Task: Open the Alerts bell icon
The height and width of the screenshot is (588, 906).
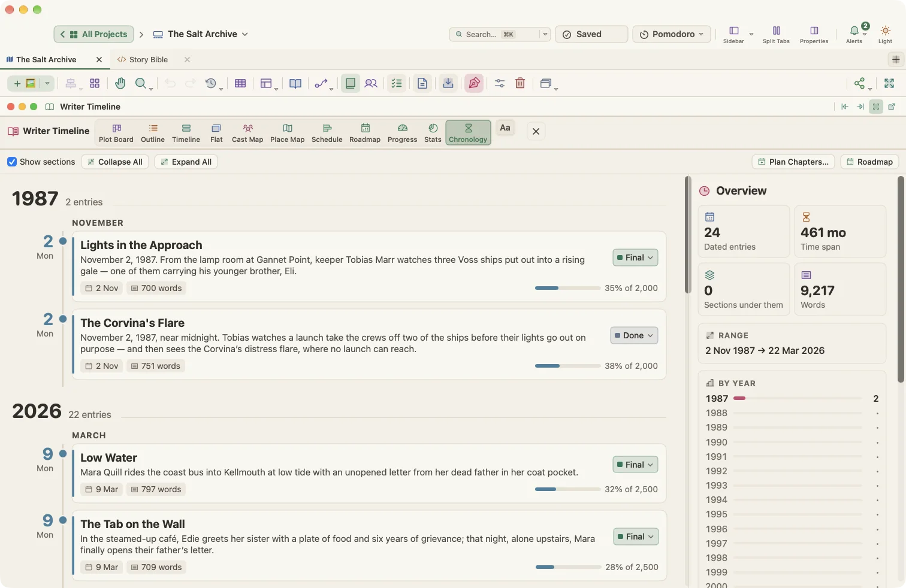Action: (x=854, y=34)
